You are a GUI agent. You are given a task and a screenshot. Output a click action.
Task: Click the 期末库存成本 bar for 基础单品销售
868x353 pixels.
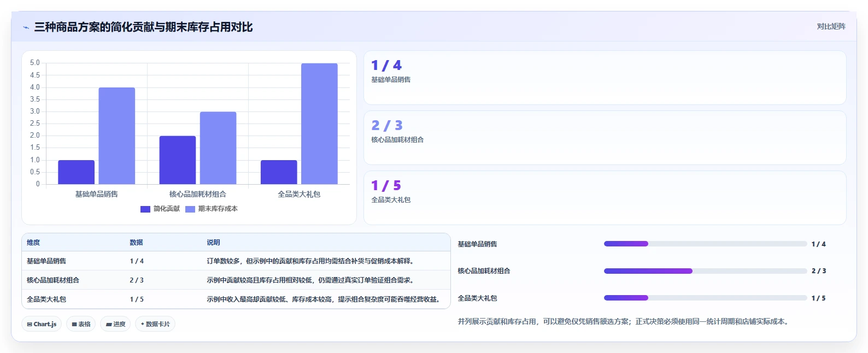pyautogui.click(x=117, y=136)
